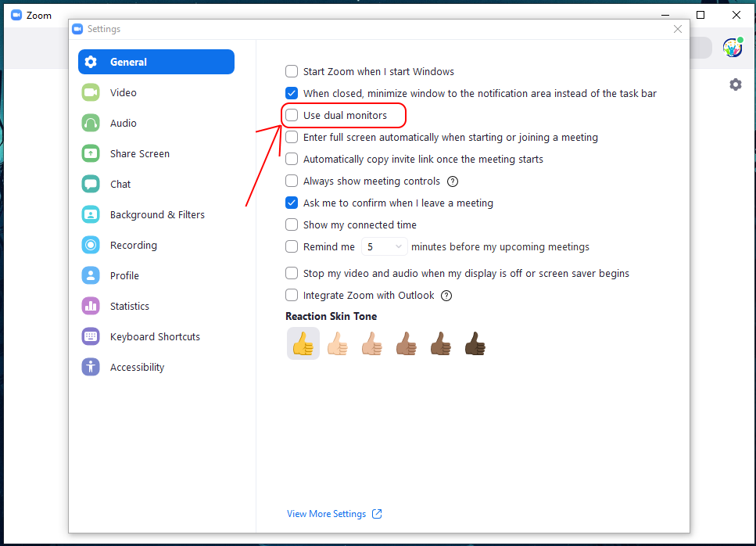Open Statistics section
The height and width of the screenshot is (546, 756).
156,306
